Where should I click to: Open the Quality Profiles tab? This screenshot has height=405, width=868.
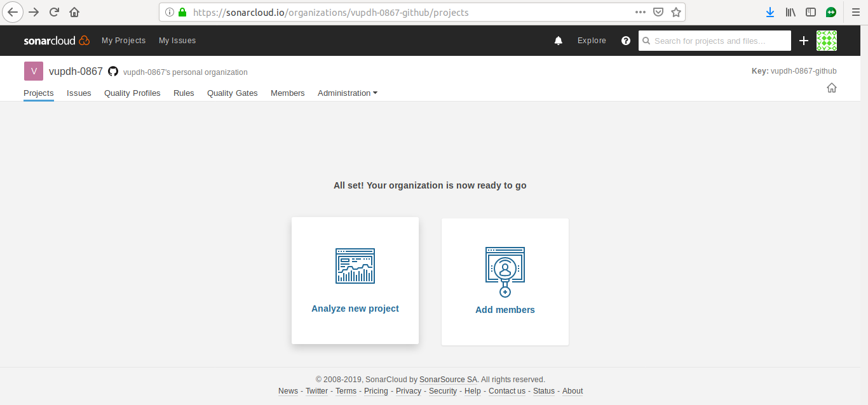coord(132,93)
